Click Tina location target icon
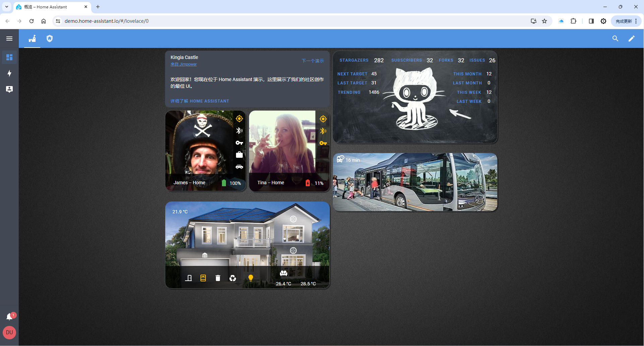Viewport: 644px width, 346px height. tap(323, 119)
